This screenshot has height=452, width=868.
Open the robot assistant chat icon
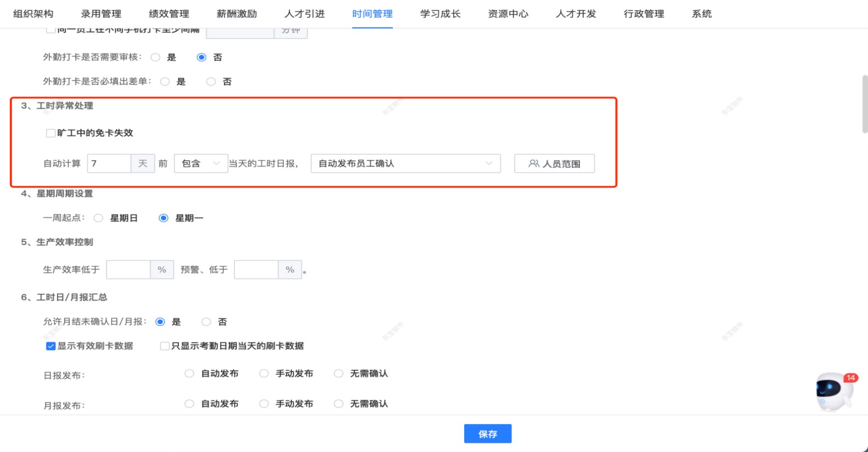click(833, 391)
